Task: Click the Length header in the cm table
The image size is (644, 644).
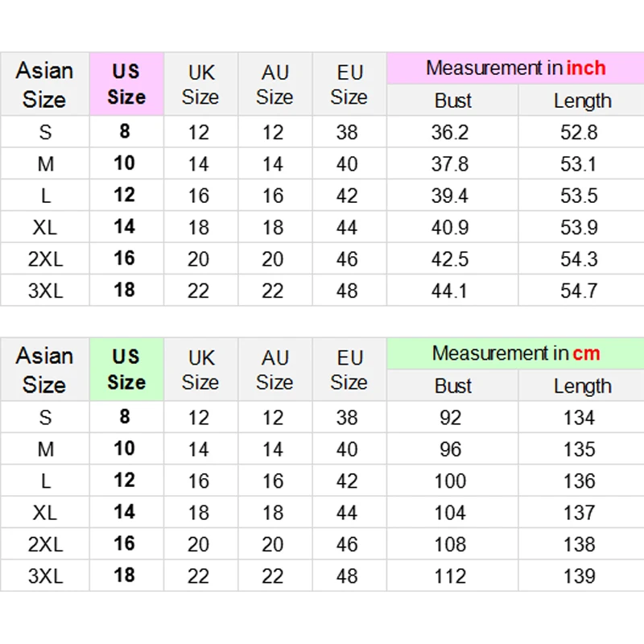Action: [x=582, y=386]
